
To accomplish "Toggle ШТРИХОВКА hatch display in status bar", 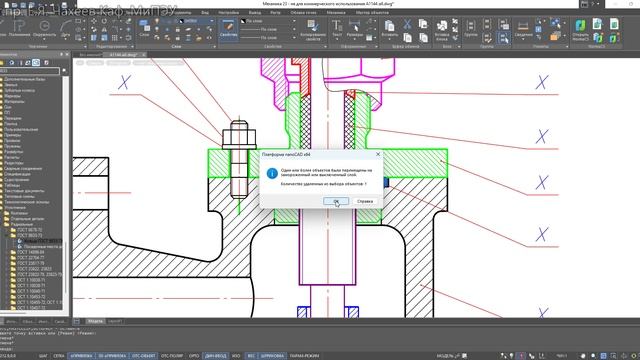I will [x=272, y=356].
